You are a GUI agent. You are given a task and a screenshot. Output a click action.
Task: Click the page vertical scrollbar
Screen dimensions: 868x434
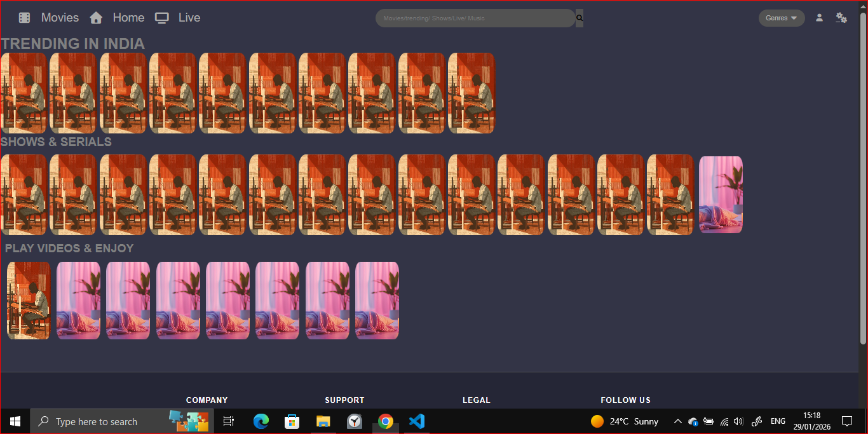863,178
